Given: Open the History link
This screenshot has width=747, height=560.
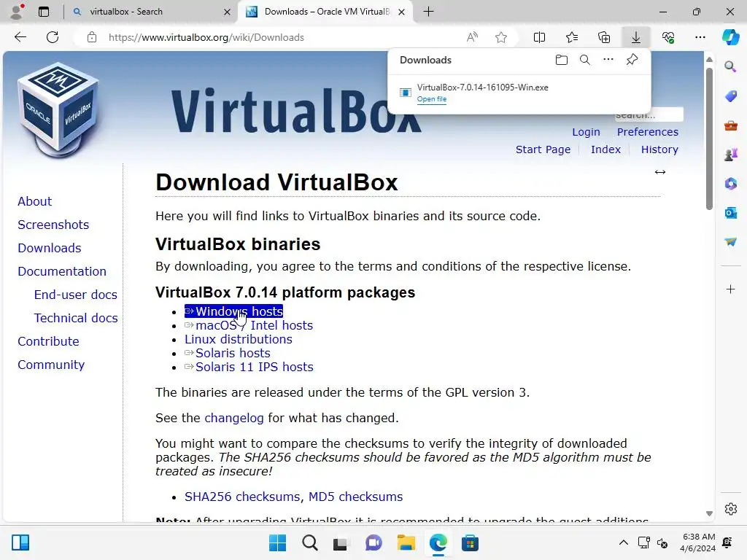Looking at the screenshot, I should click(x=659, y=149).
